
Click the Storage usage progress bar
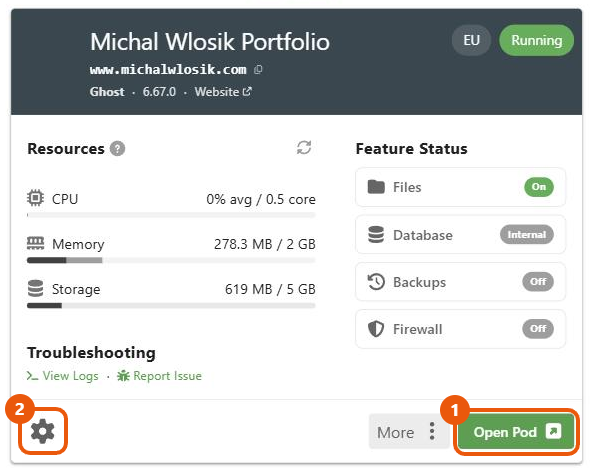(171, 306)
